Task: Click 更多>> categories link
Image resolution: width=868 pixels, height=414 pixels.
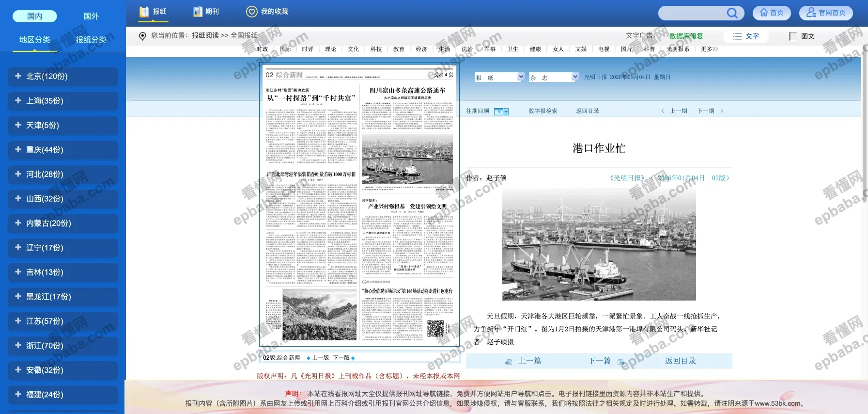Action: pyautogui.click(x=710, y=49)
